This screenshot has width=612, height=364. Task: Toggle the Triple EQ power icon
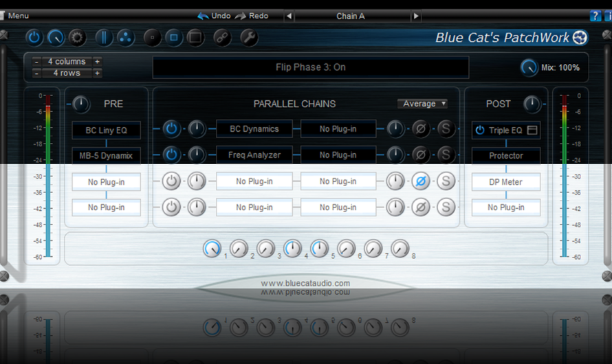(480, 130)
